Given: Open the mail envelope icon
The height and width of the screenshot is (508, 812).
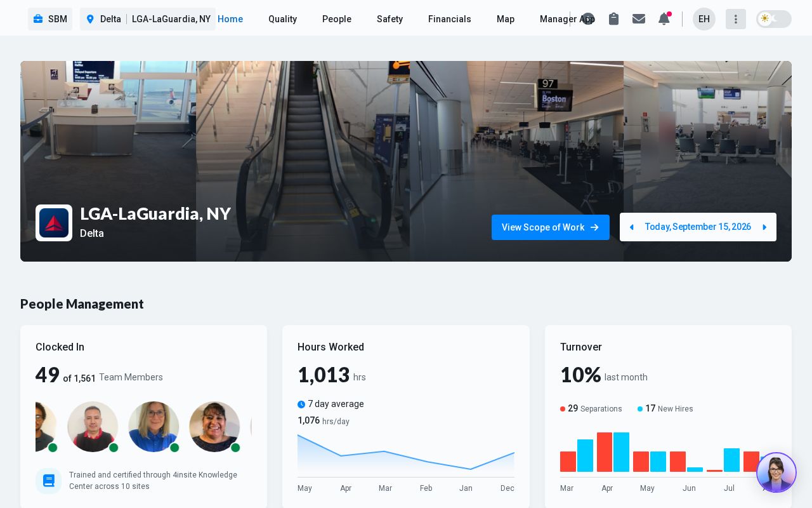Looking at the screenshot, I should click(x=639, y=19).
